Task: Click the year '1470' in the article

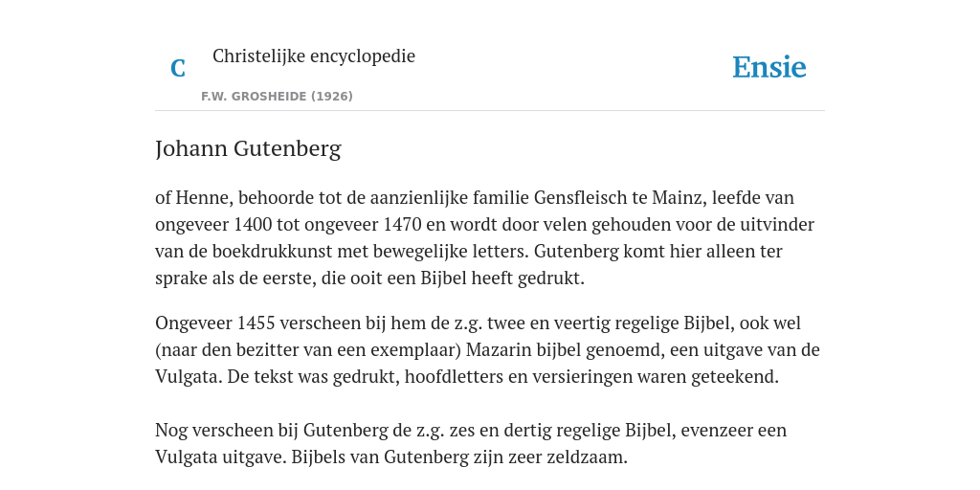Action: (x=402, y=224)
